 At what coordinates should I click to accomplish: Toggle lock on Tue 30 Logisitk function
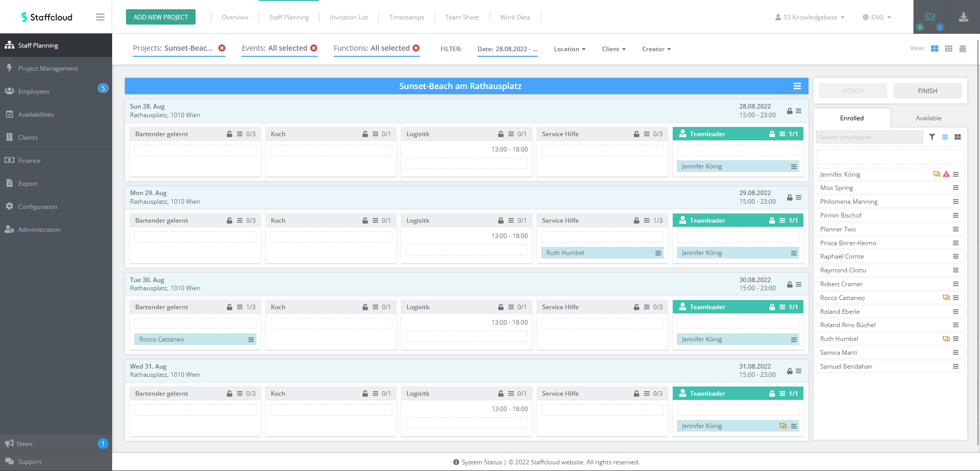(x=501, y=307)
